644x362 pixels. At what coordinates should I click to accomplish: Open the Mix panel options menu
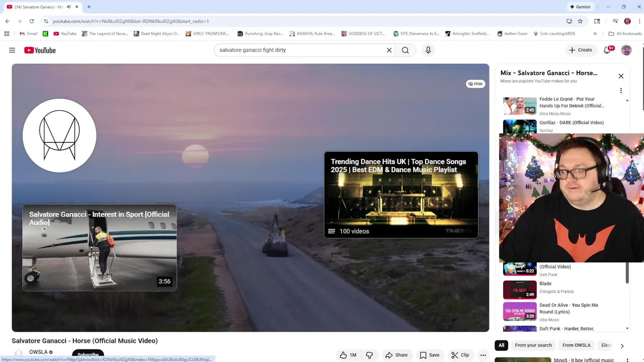tap(621, 91)
